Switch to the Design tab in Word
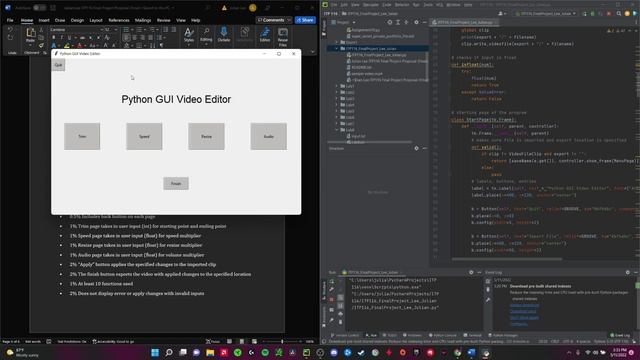640x360 pixels. click(x=77, y=20)
